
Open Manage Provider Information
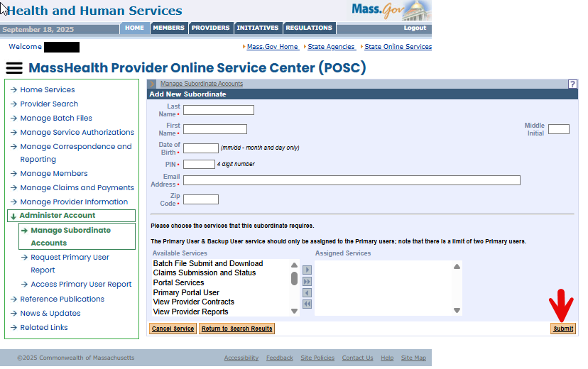tap(74, 202)
